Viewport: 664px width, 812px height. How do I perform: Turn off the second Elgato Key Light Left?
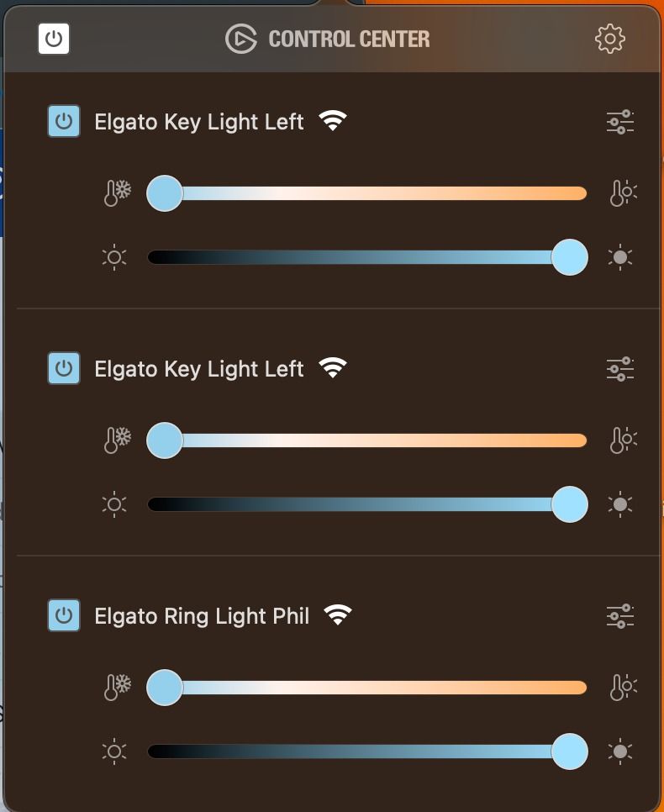pyautogui.click(x=61, y=367)
